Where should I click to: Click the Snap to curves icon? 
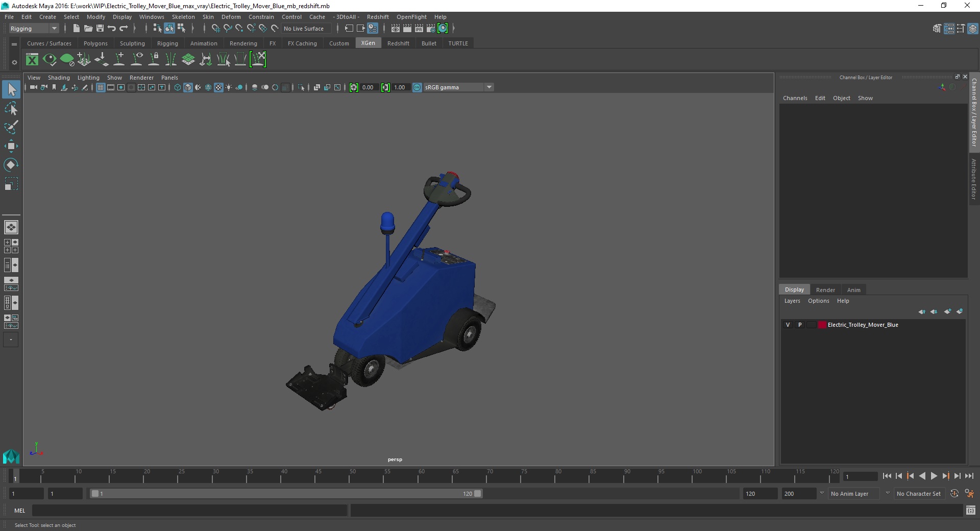coord(227,29)
